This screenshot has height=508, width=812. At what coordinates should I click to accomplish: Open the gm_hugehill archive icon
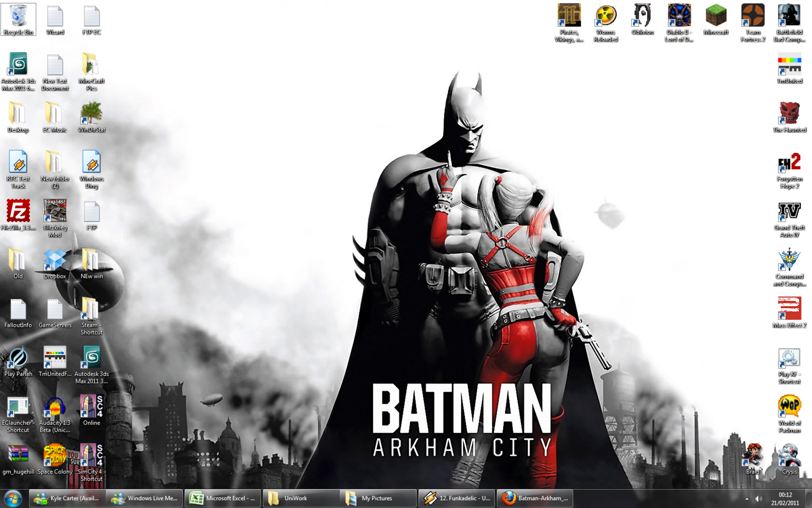click(18, 459)
